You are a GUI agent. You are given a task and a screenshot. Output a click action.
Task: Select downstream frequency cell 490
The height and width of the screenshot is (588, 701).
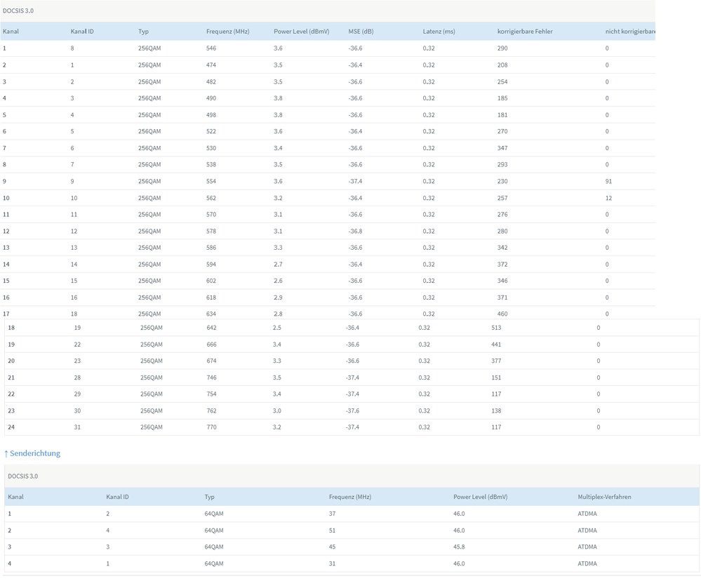click(x=211, y=98)
